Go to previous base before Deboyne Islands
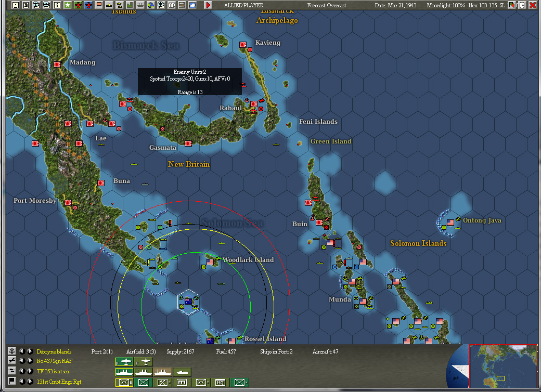Viewport: 541px width, 392px height. tap(22, 351)
